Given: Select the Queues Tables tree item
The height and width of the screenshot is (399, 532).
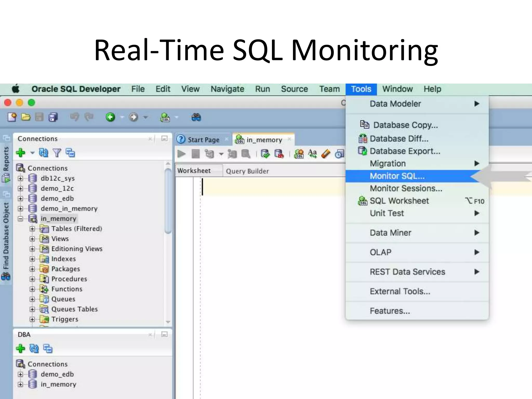Looking at the screenshot, I should pos(75,309).
